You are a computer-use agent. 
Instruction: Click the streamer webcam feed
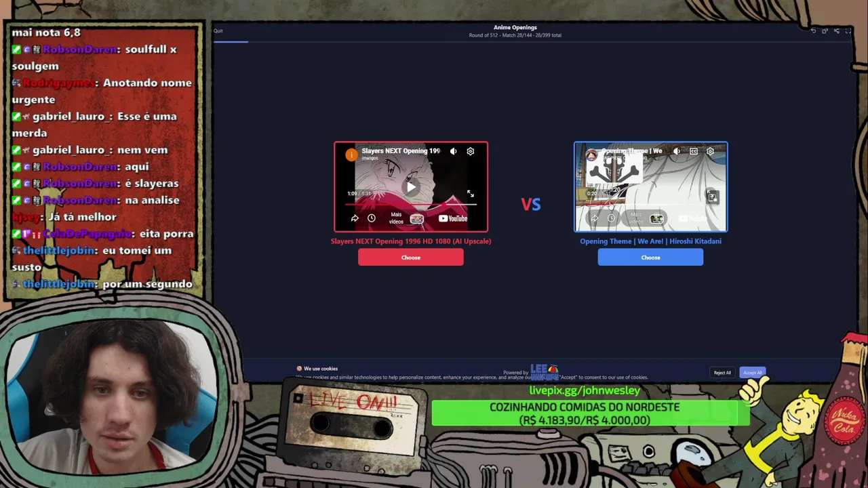112,396
